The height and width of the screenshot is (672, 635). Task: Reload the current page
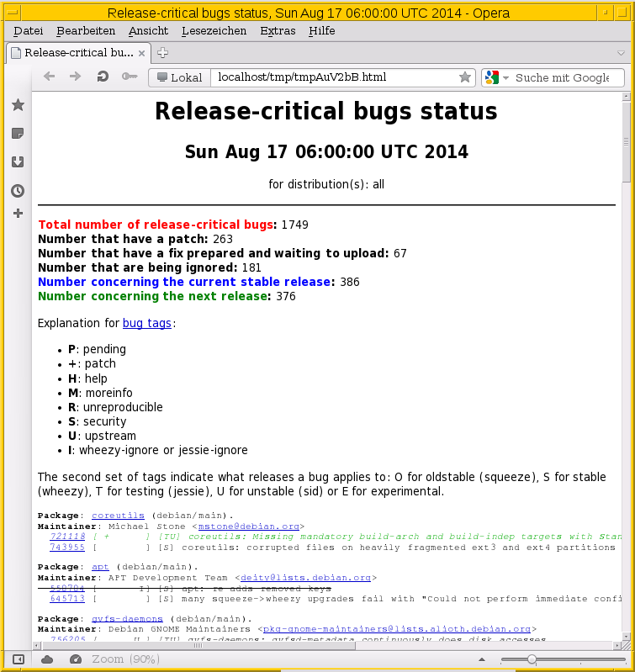[x=103, y=77]
